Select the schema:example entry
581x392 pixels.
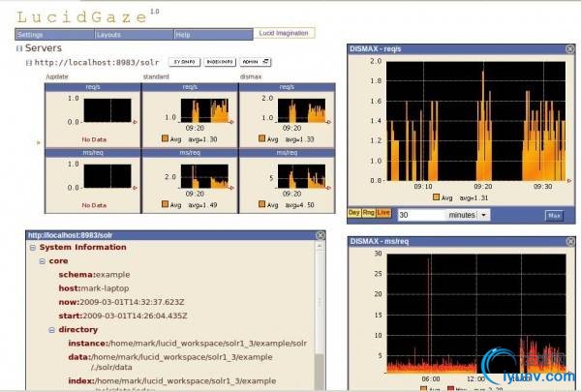click(94, 275)
